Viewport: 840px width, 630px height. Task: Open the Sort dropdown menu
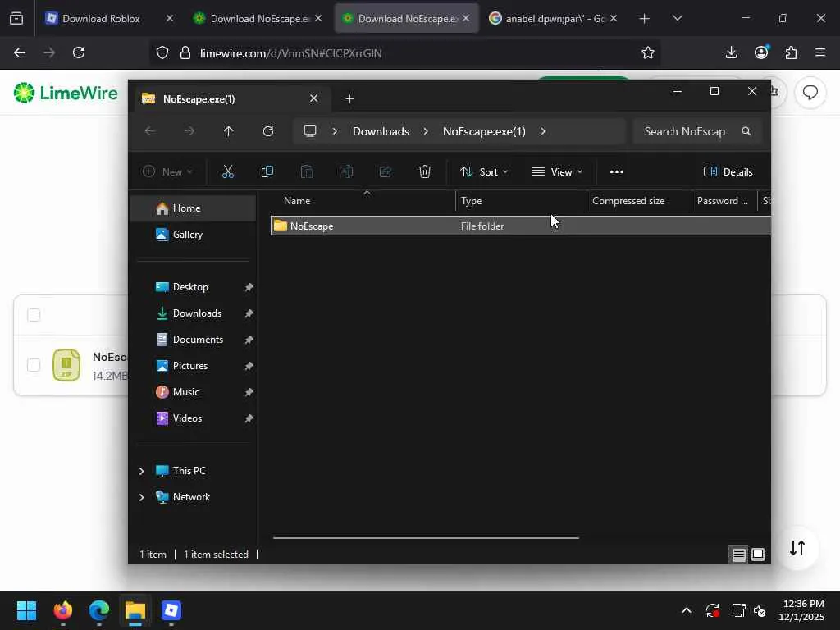click(x=484, y=172)
